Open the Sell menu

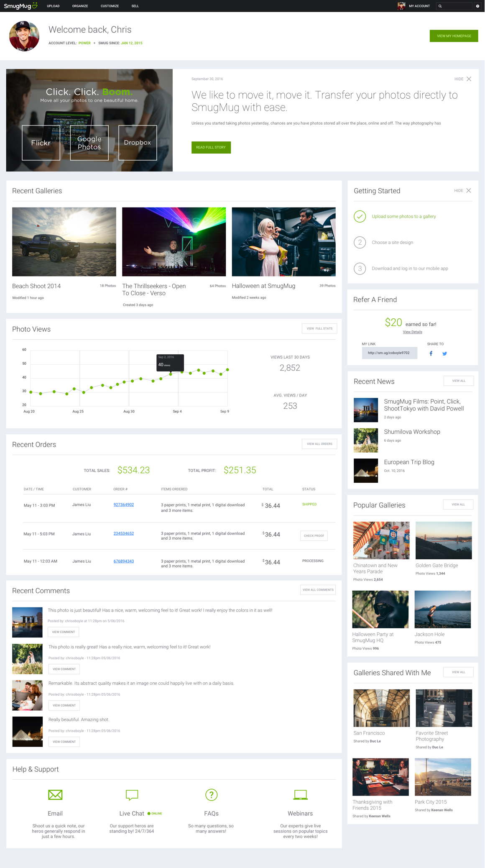(135, 6)
